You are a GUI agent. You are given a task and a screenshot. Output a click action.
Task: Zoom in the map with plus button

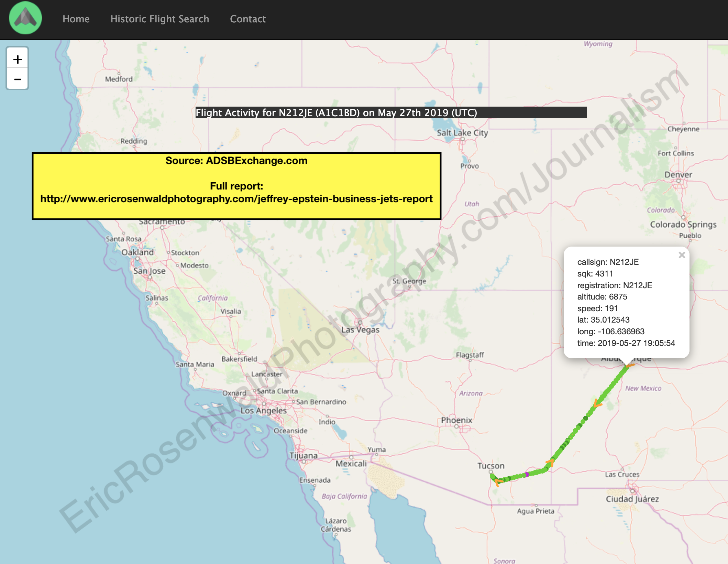pyautogui.click(x=17, y=59)
